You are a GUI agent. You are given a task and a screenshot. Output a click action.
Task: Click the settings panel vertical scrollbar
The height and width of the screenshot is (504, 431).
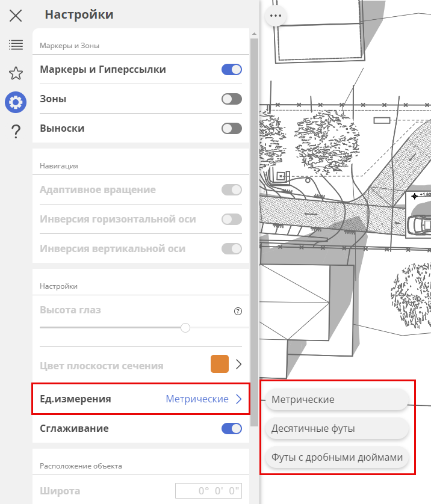point(254,232)
